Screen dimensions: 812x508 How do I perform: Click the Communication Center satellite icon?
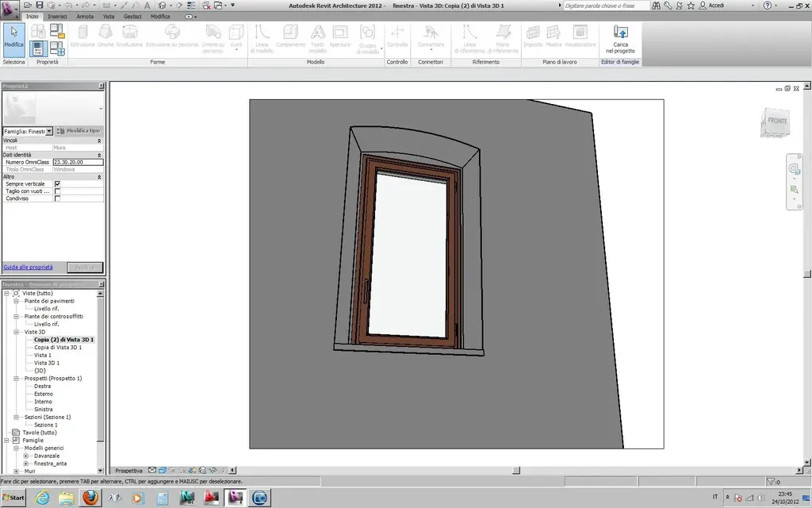tap(679, 6)
